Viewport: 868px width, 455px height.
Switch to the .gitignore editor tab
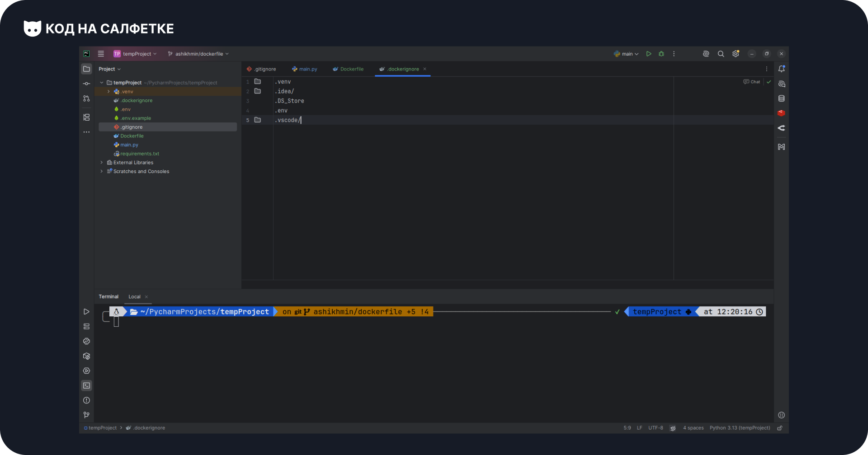pos(261,69)
